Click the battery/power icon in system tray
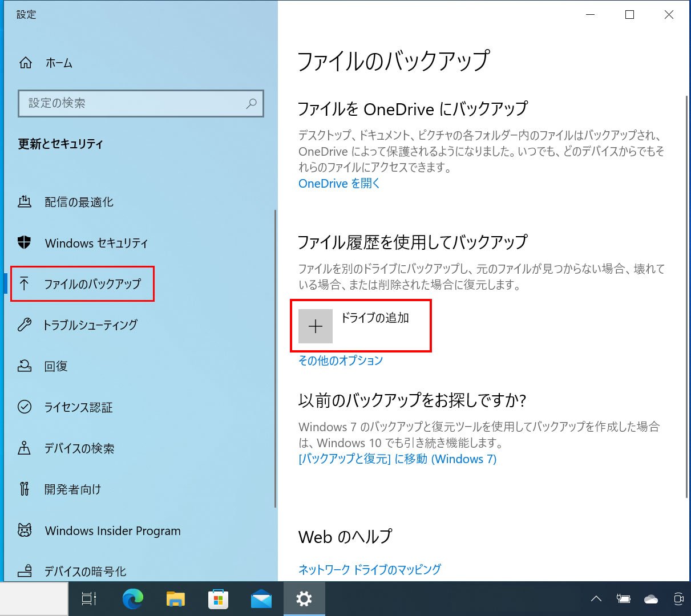 coord(623,599)
